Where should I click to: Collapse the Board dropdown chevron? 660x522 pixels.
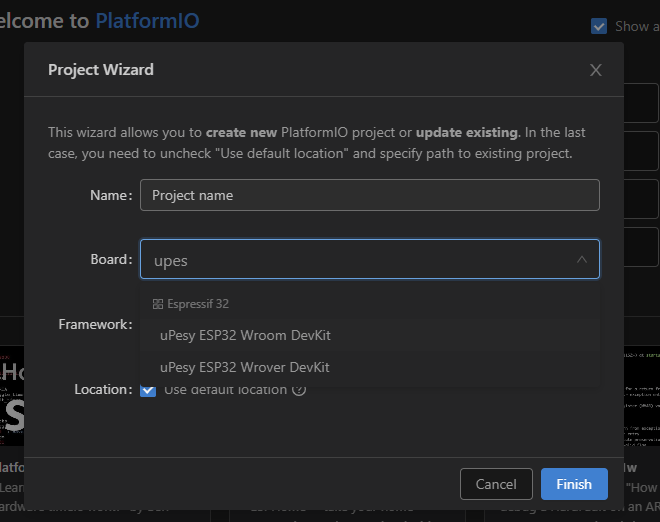click(x=582, y=259)
